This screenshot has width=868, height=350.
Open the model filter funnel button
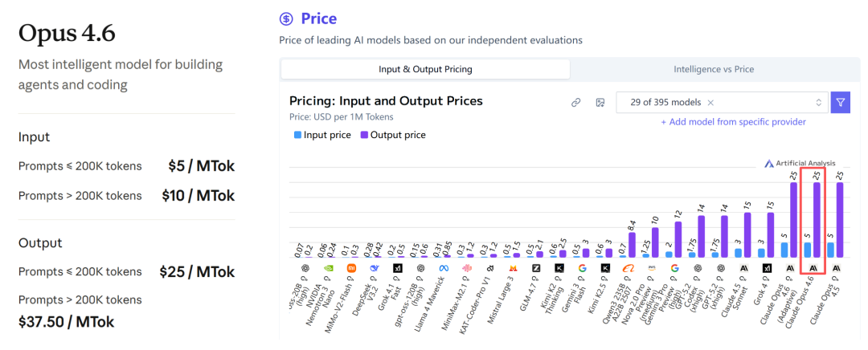click(x=840, y=103)
